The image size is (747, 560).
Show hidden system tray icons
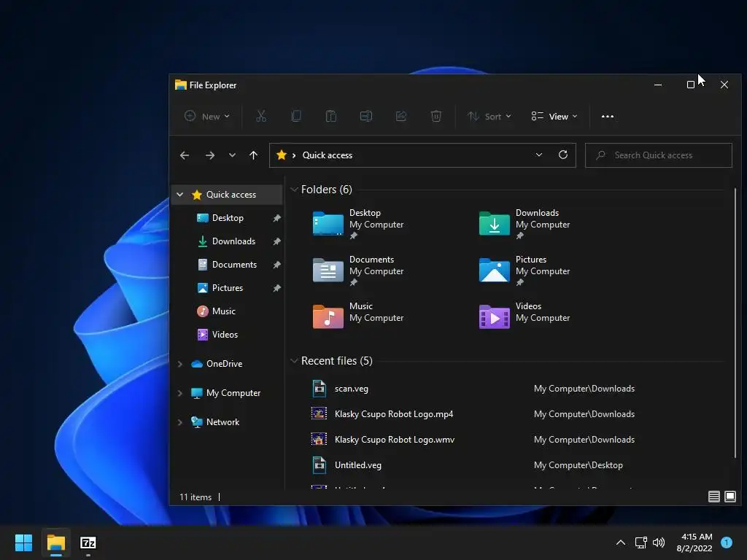[621, 542]
